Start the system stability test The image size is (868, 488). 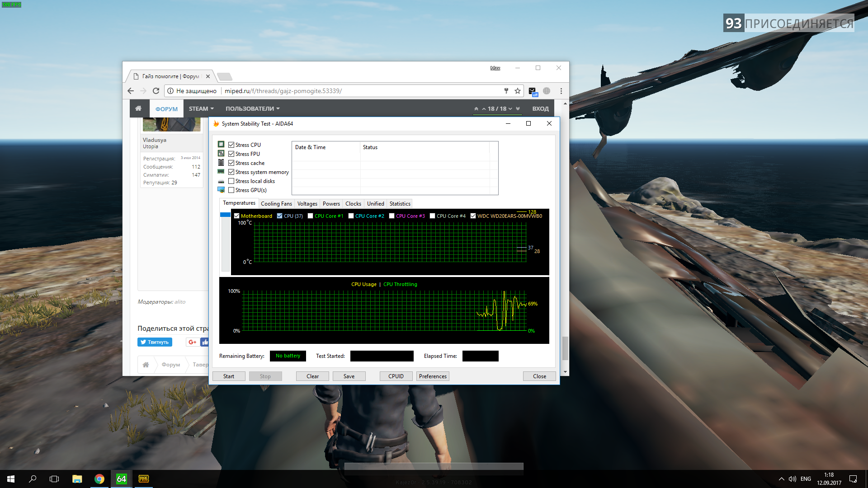pos(229,376)
